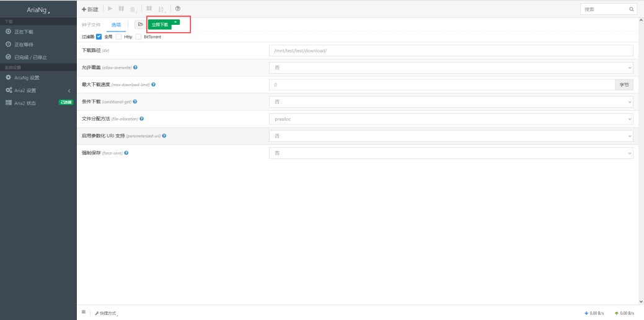Image resolution: width=644 pixels, height=320 pixels.
Task: Uncheck the 全局 filter checkbox
Action: coord(99,37)
